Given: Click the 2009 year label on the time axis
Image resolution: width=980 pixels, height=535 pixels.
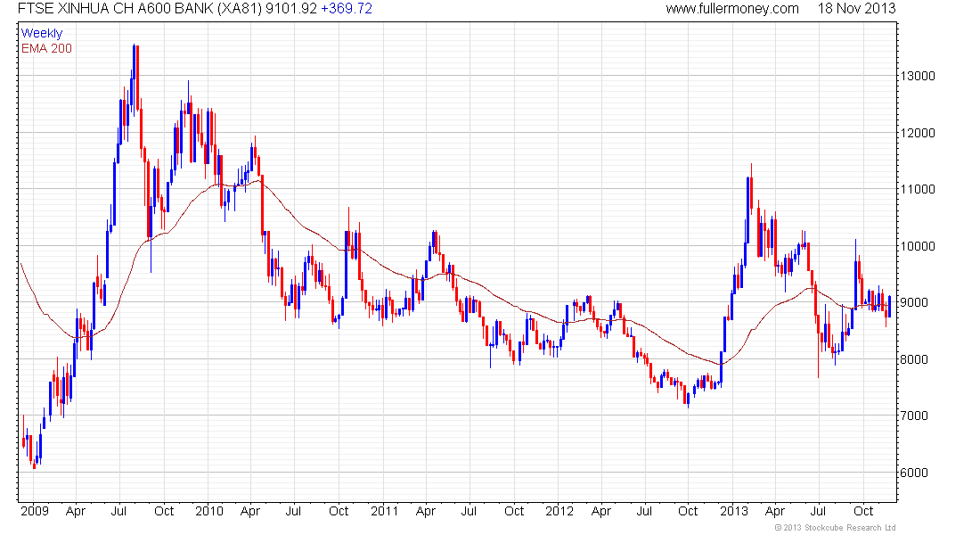Looking at the screenshot, I should click(35, 511).
